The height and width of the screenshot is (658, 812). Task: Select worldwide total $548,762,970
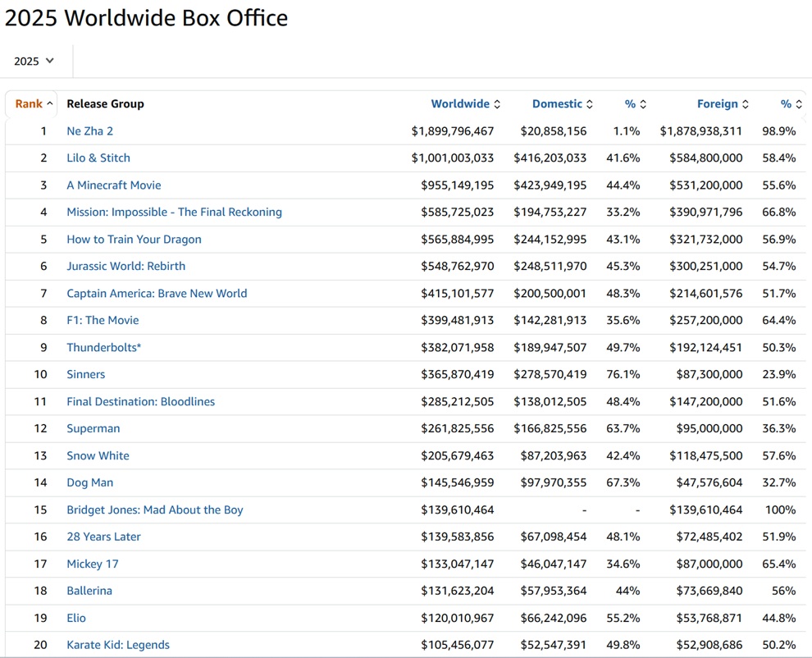[458, 267]
